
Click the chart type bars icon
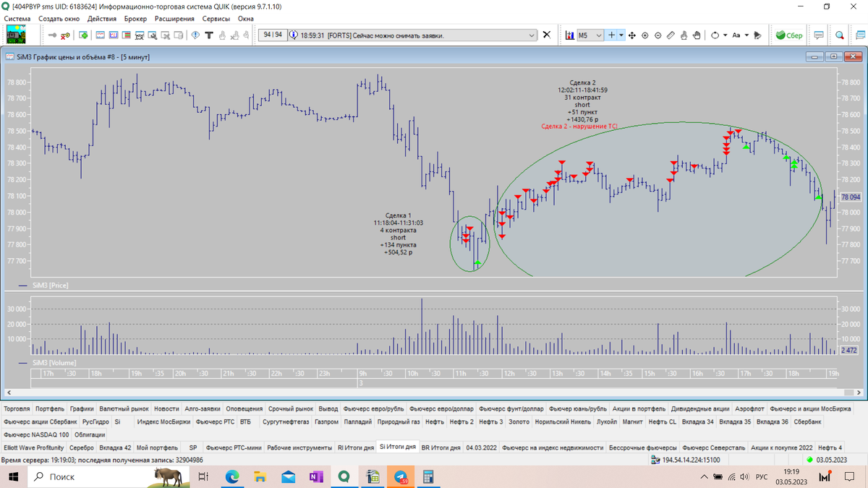click(x=570, y=35)
